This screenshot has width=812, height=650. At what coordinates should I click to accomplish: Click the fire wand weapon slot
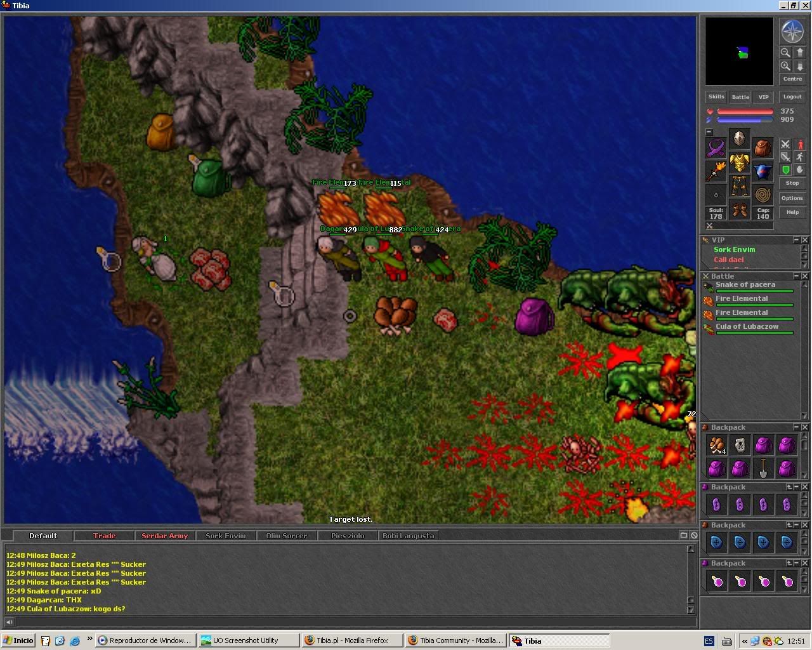pyautogui.click(x=716, y=171)
